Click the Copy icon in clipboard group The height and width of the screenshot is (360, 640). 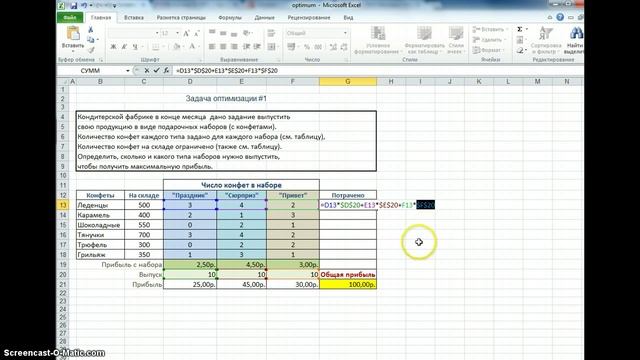coord(91,40)
